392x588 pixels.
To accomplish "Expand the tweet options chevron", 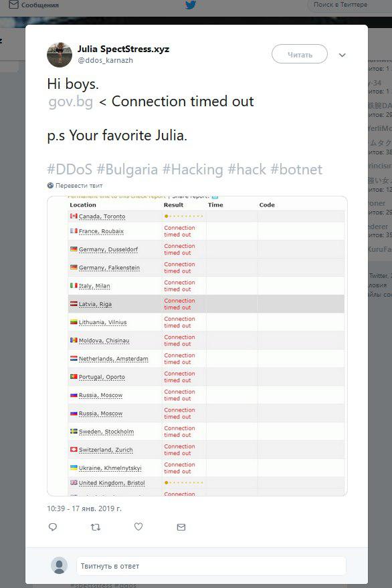I will coord(342,55).
